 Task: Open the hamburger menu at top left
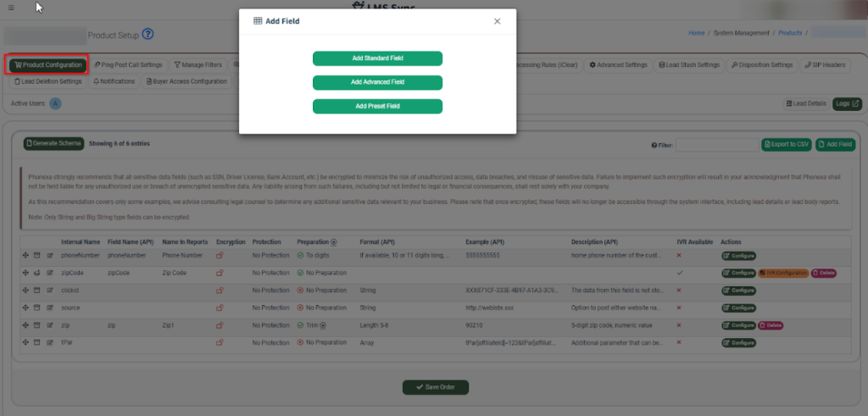[x=10, y=8]
